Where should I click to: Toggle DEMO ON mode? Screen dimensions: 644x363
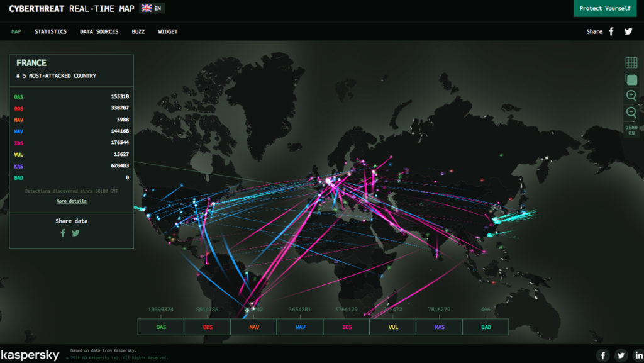pos(631,130)
